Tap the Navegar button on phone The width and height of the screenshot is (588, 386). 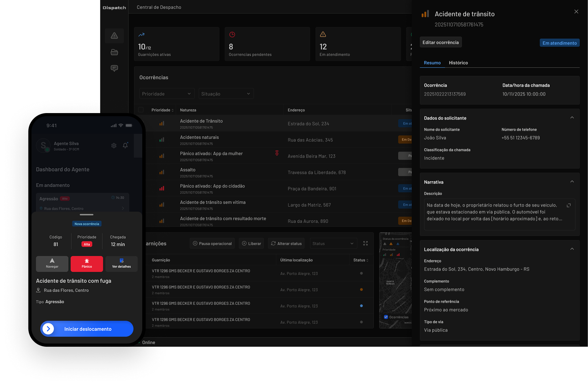pos(52,264)
